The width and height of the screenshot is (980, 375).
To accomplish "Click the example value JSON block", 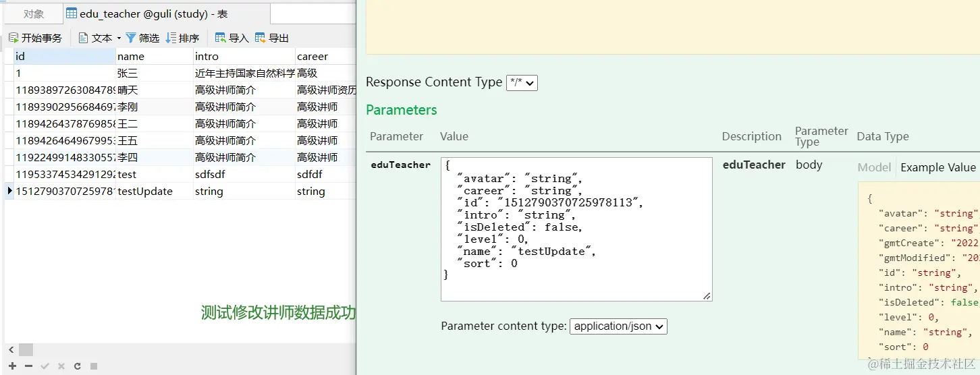I will point(919,271).
